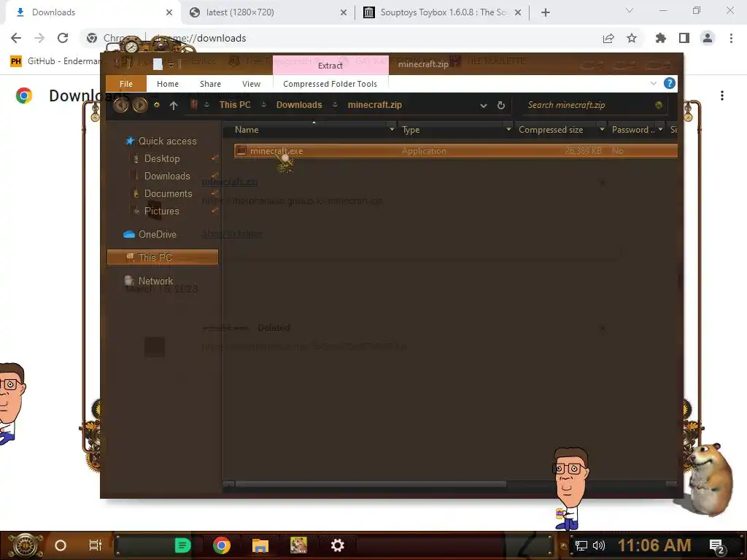The height and width of the screenshot is (560, 747).
Task: Select Documents in navigation pane
Action: pyautogui.click(x=169, y=194)
